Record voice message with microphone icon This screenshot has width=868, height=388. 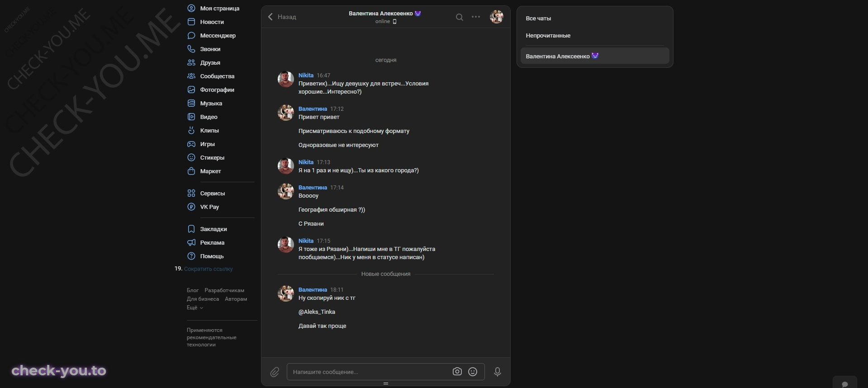(498, 371)
